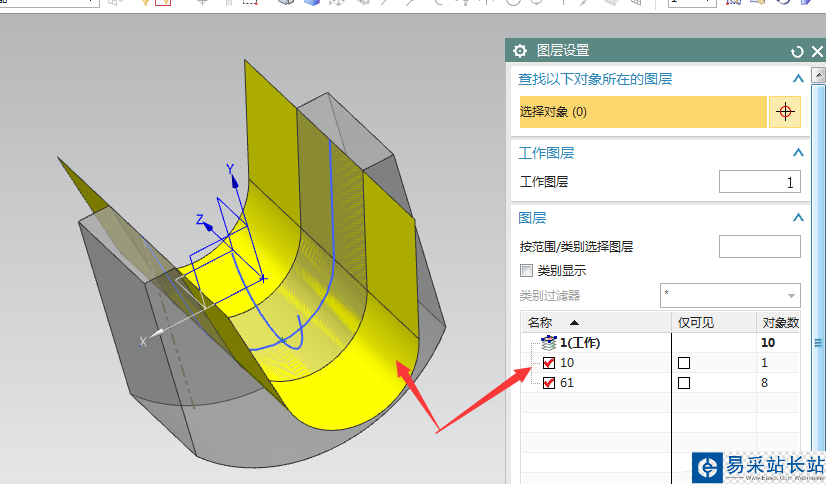826x484 pixels.
Task: Uncheck the layer 10 checkbox
Action: (x=549, y=363)
